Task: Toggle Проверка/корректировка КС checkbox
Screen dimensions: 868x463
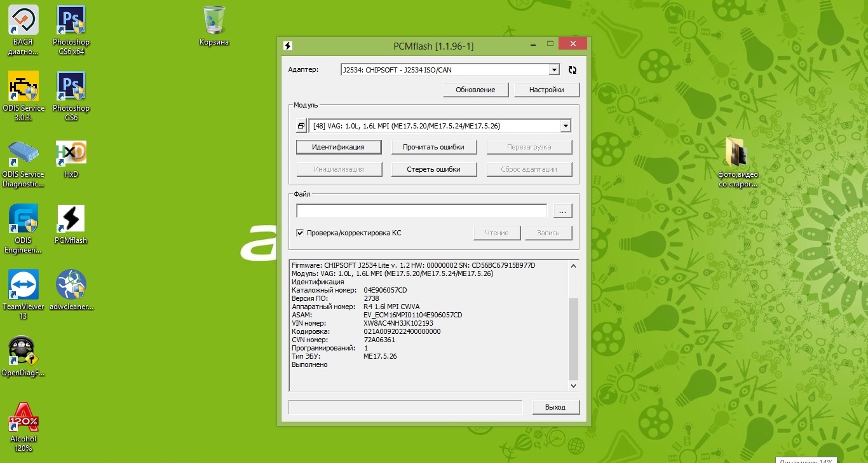Action: (300, 233)
